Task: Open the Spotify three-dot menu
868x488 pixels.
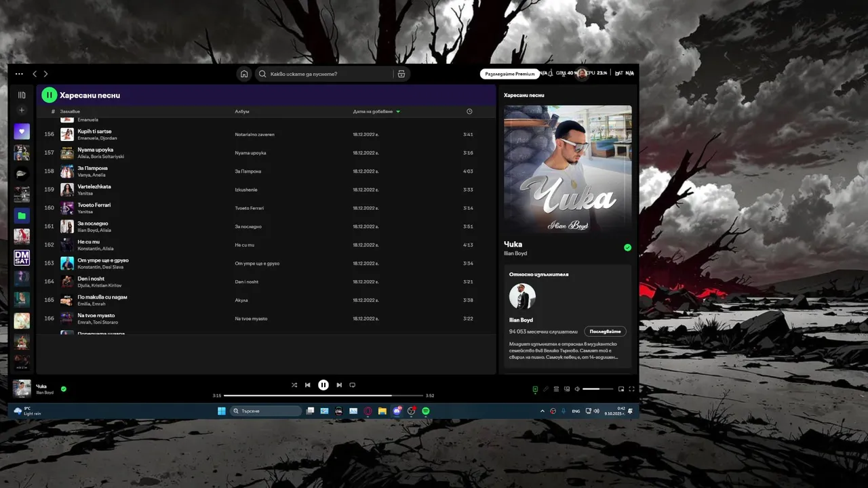Action: click(19, 74)
